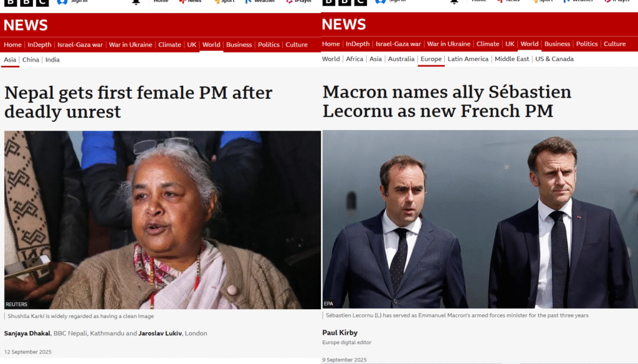Click the sign-in avatar icon above the Nepal article
638x364 pixels.
coord(62,2)
